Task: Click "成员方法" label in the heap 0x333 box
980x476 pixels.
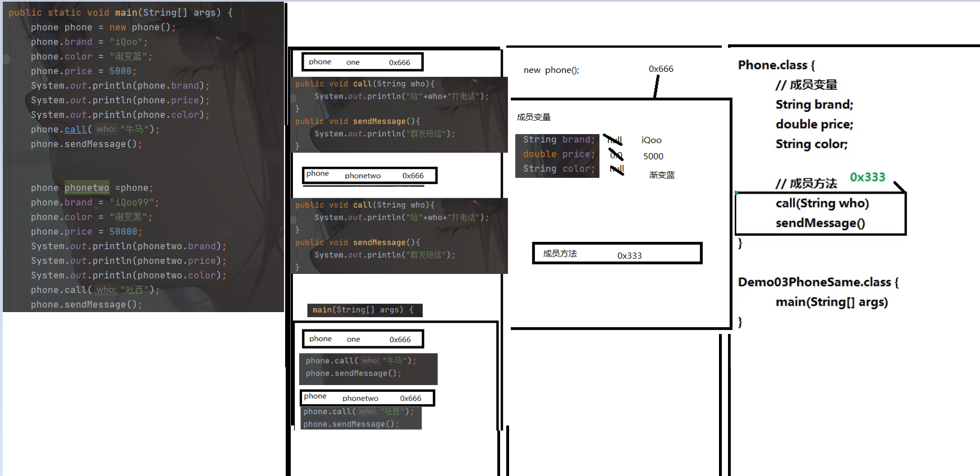Action: click(560, 254)
